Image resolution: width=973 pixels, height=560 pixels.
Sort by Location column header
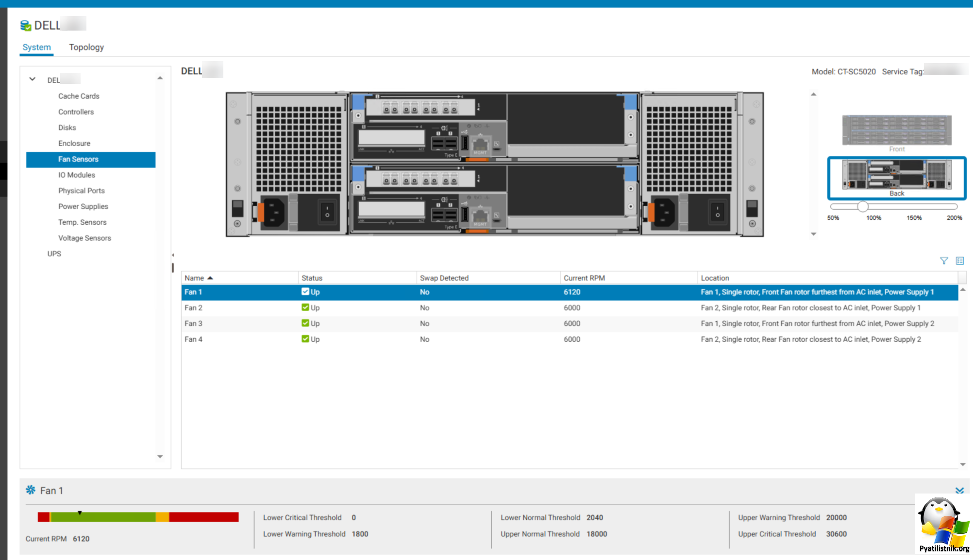click(x=828, y=278)
